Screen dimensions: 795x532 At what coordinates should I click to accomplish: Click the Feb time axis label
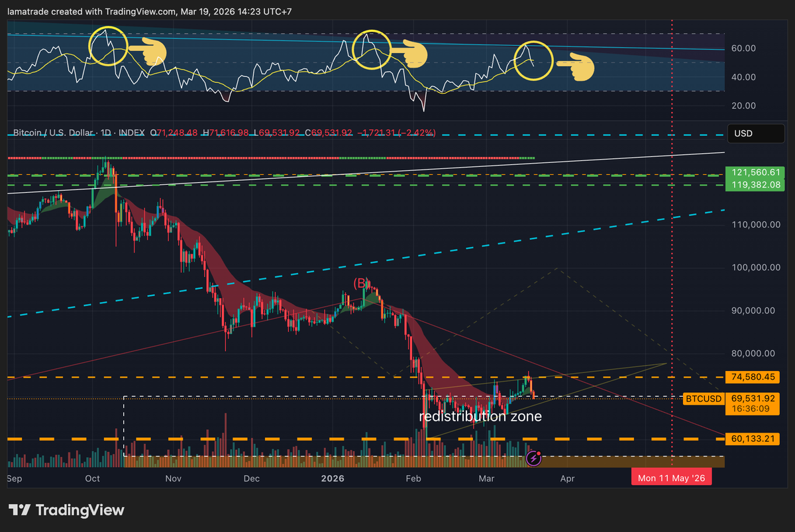413,478
